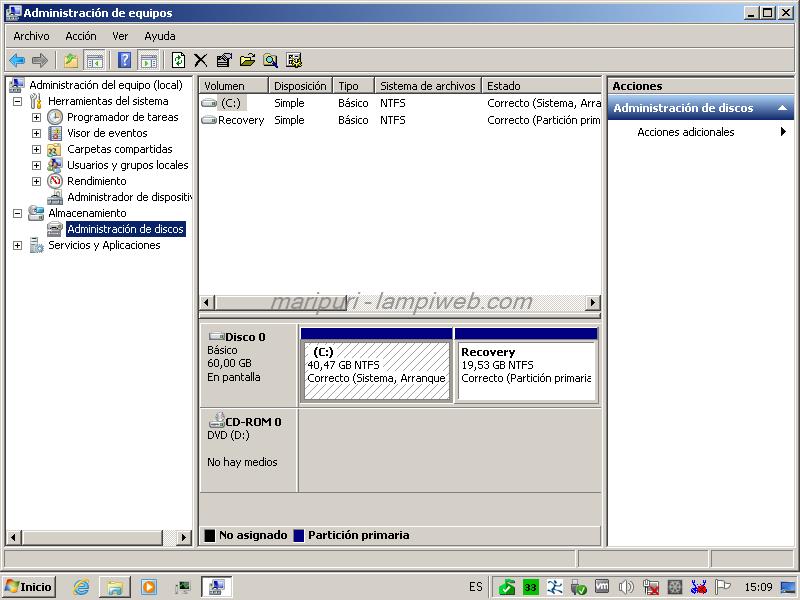Click the DVD (D:) label under CD-ROM 0

pos(228,435)
